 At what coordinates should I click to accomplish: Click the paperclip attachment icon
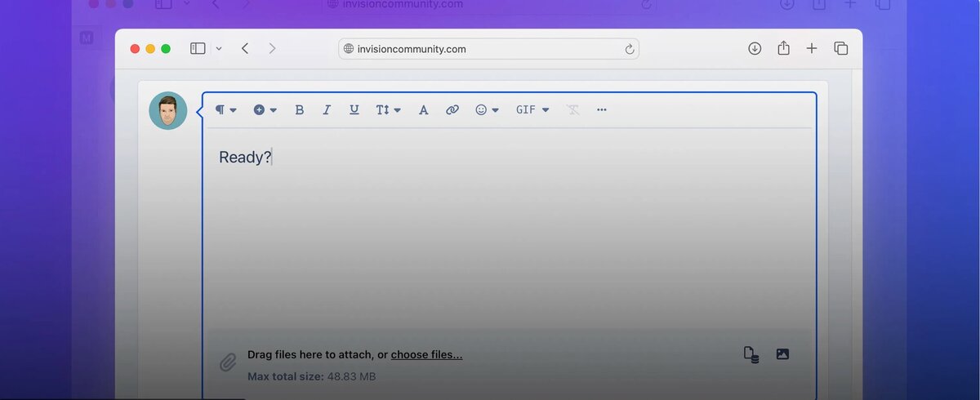pyautogui.click(x=228, y=362)
